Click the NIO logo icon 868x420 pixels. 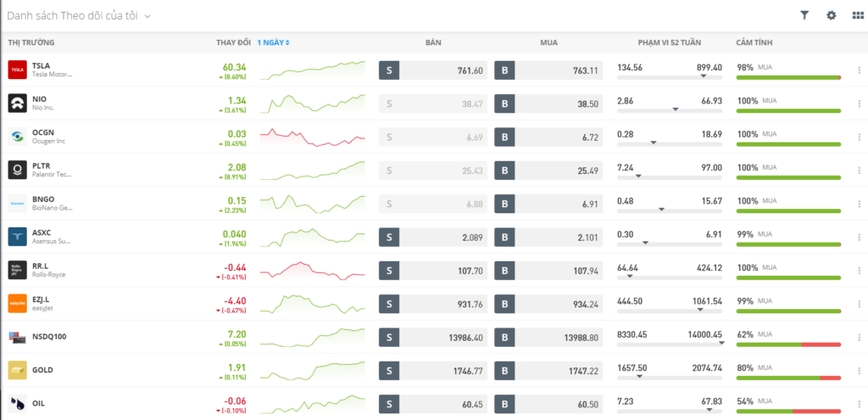(18, 103)
